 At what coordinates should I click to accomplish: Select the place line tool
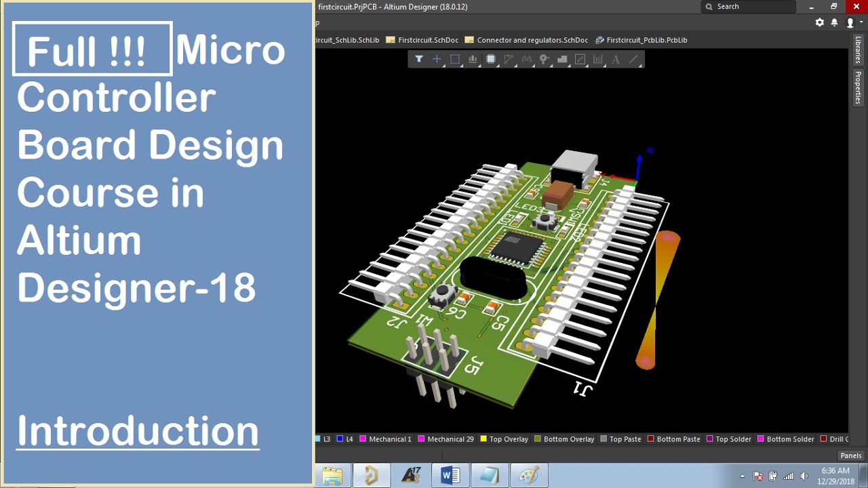(634, 60)
